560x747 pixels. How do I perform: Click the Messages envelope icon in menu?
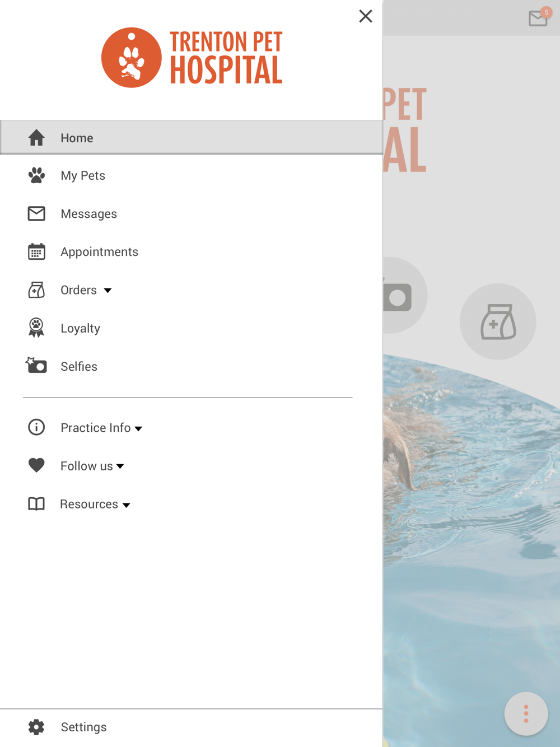[x=36, y=213]
